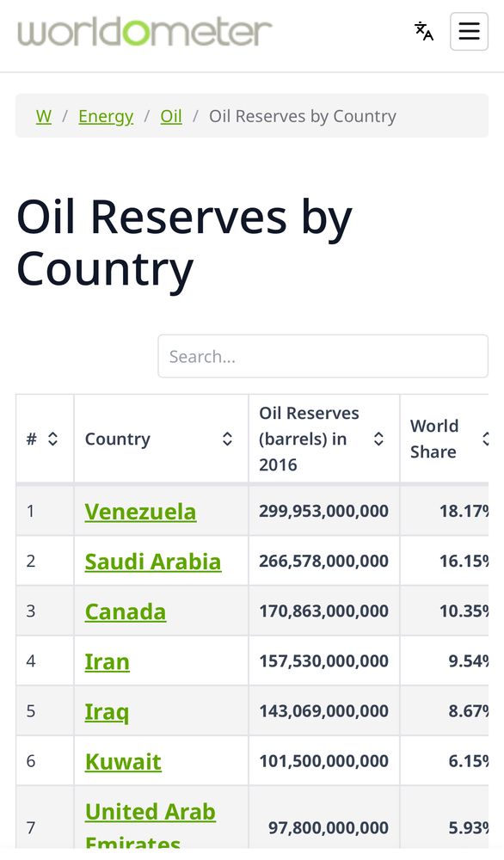Screen dimensions: 504x860
Task: Open the Saudi Arabia country page
Action: (152, 561)
